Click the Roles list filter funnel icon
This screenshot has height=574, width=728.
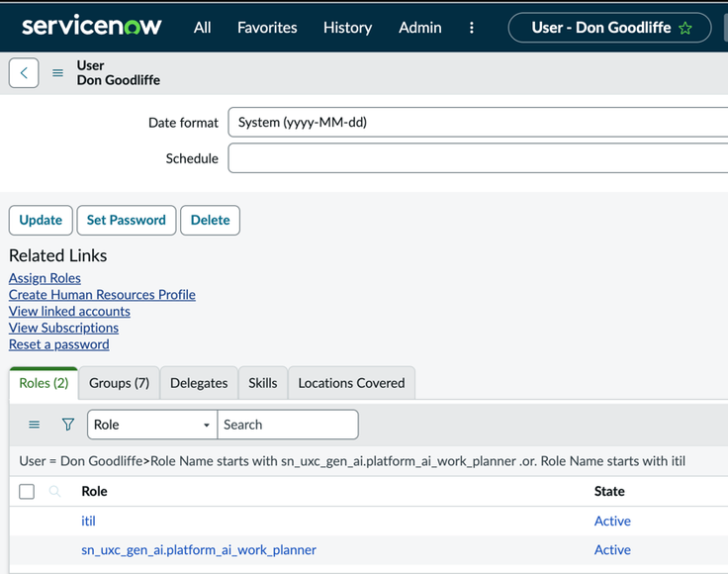click(x=68, y=425)
